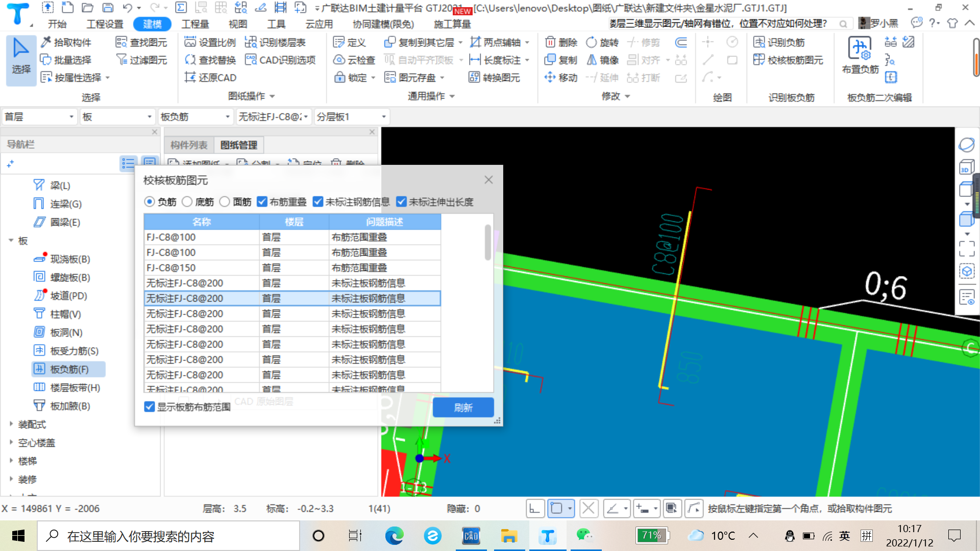Click 布置负筋 tool
Image resolution: width=980 pixels, height=551 pixels.
pyautogui.click(x=860, y=55)
